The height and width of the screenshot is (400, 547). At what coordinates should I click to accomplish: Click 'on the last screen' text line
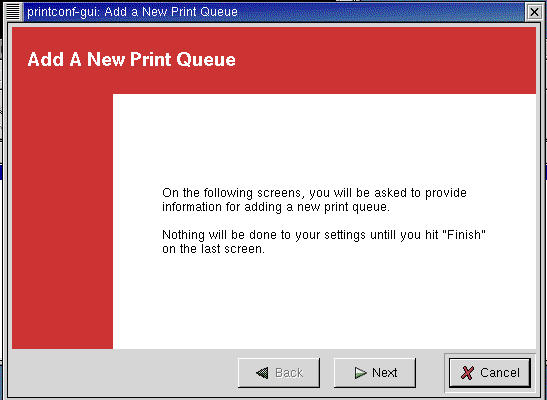pos(213,249)
